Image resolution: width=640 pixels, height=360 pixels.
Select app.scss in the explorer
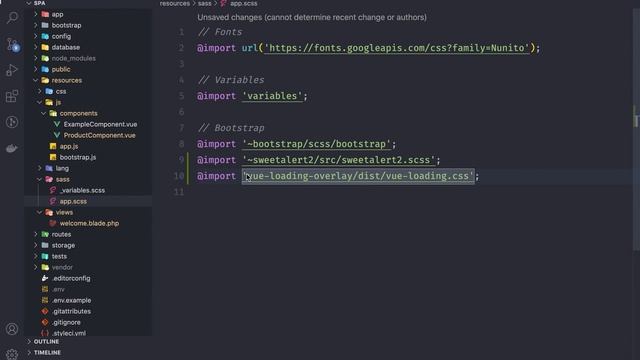tap(73, 202)
